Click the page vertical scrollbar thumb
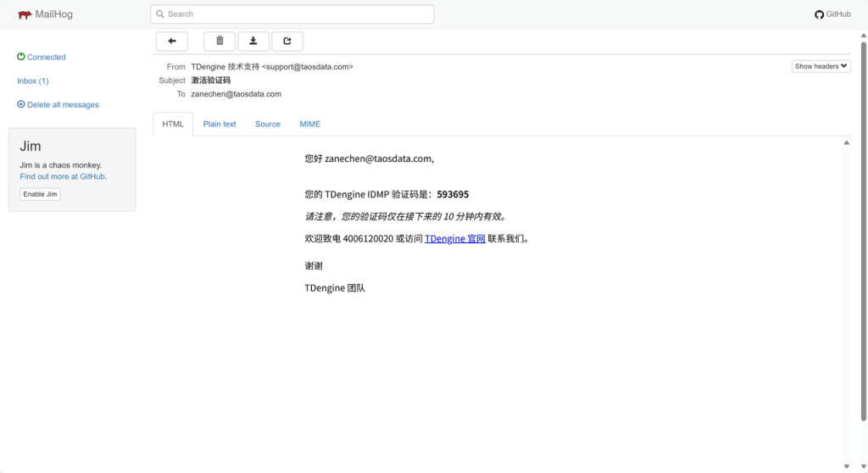Viewport: 868px width, 473px height. coord(864,231)
